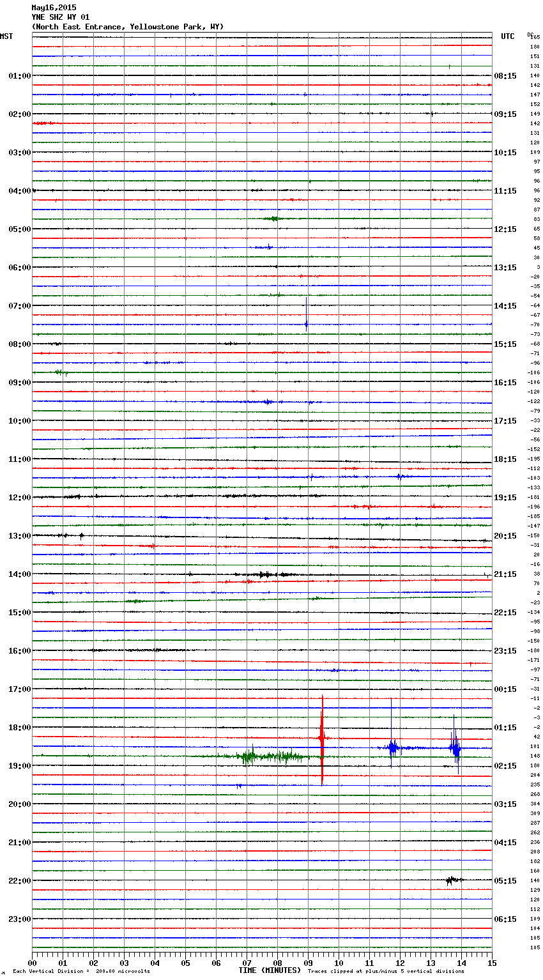Select the 20:00 MST row label
This screenshot has height=980, width=543.
point(19,804)
